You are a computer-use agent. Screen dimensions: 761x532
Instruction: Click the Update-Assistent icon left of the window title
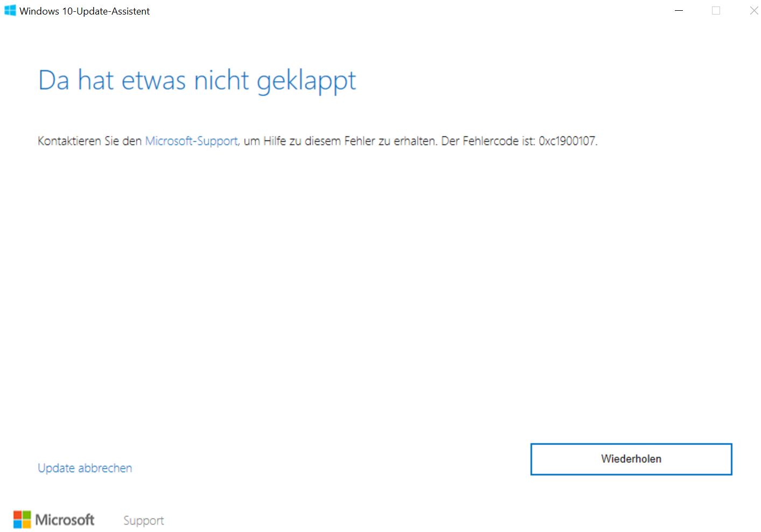(9, 10)
